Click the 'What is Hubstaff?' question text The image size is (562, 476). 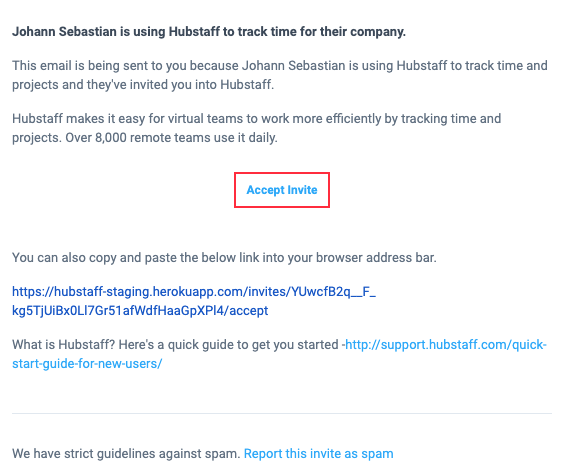click(x=63, y=345)
